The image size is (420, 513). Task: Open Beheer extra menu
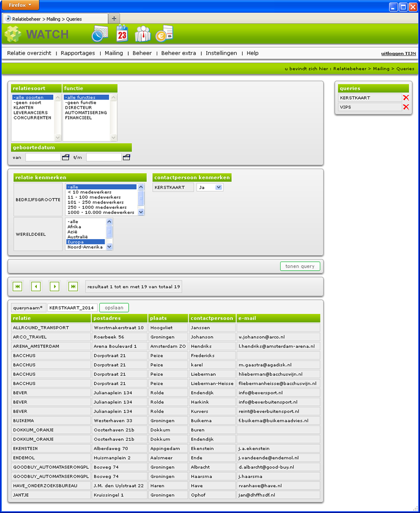[x=179, y=53]
